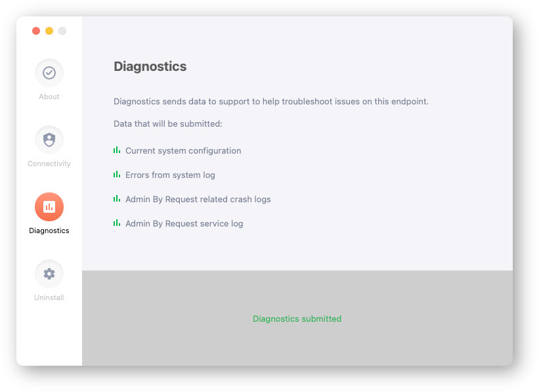Image resolution: width=539 pixels, height=392 pixels.
Task: Switch to the About label
Action: point(49,97)
